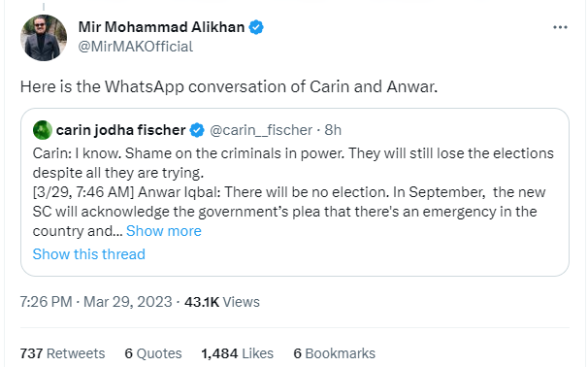Open the quoted tweet text body

tap(293, 192)
